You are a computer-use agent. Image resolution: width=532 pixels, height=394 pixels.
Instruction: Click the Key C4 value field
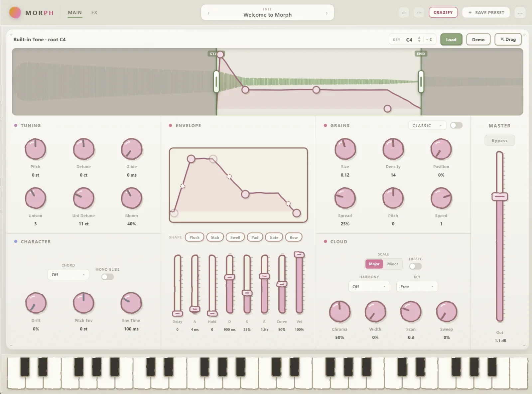409,40
